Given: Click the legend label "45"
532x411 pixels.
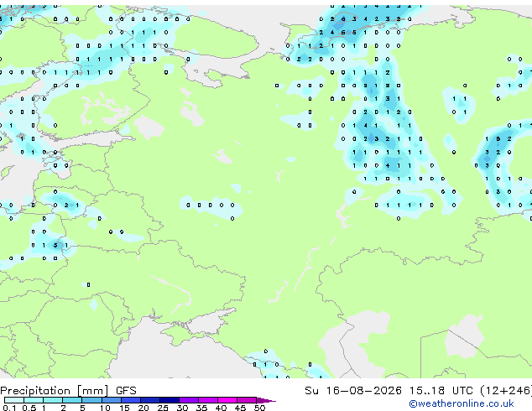Looking at the screenshot, I should 240,408.
